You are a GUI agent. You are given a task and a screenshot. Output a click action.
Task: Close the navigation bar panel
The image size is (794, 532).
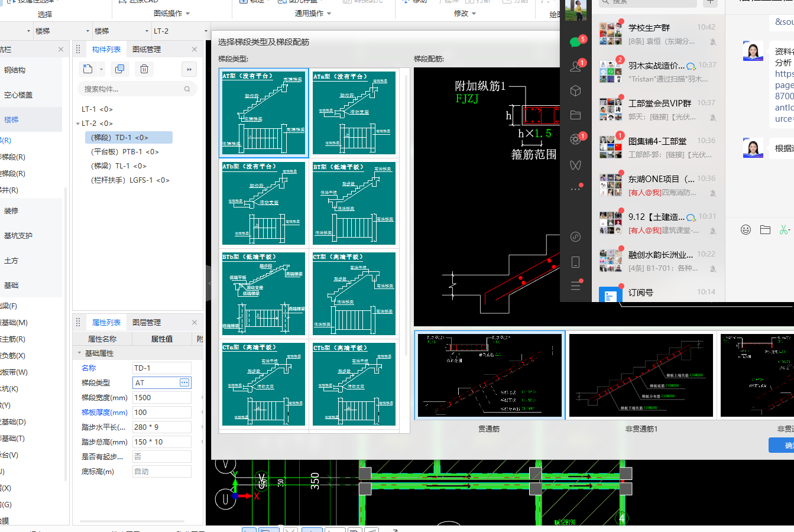point(61,49)
